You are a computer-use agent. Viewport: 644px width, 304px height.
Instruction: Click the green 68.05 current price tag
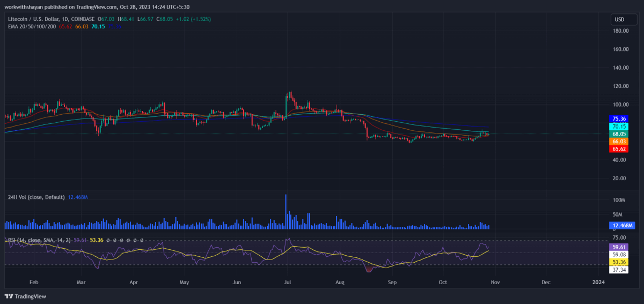coord(619,134)
